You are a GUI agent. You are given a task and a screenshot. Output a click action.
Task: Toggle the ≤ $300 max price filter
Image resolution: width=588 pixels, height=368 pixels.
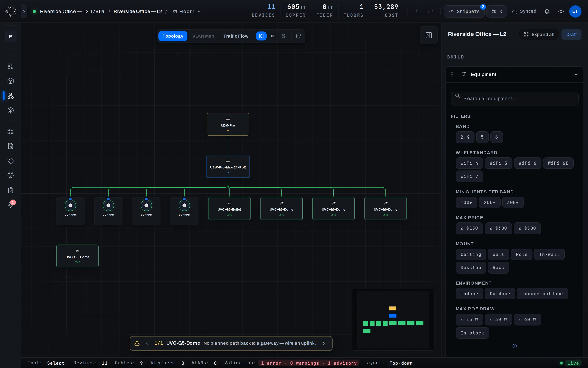click(x=498, y=228)
